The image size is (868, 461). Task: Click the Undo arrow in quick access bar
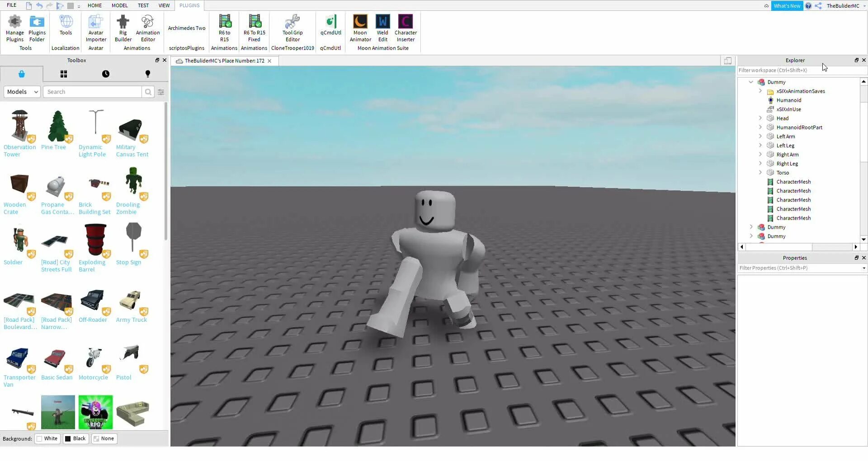click(x=39, y=6)
